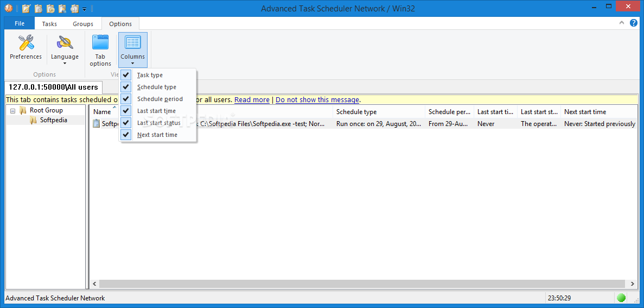Expand the Language dropdown arrow
644x308 pixels.
click(65, 64)
